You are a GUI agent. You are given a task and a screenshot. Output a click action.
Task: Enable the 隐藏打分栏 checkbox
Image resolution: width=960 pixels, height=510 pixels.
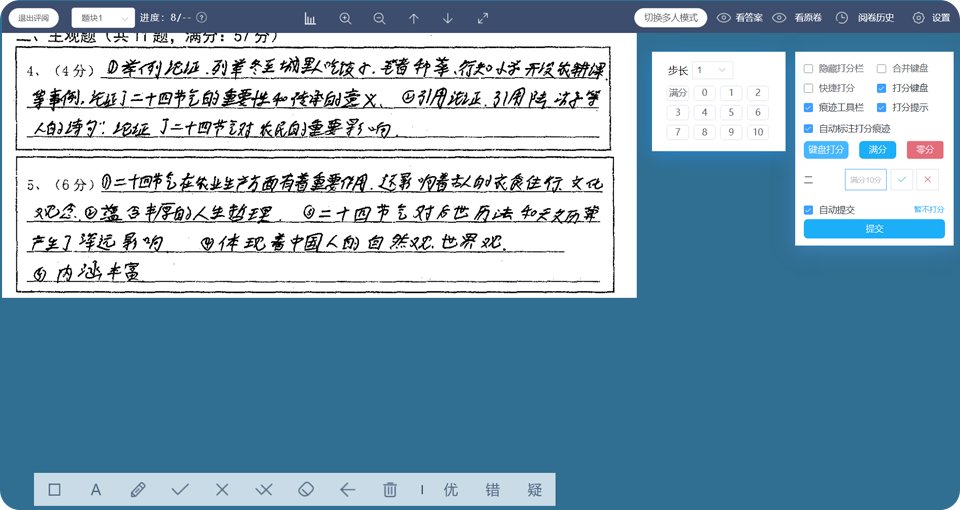809,69
